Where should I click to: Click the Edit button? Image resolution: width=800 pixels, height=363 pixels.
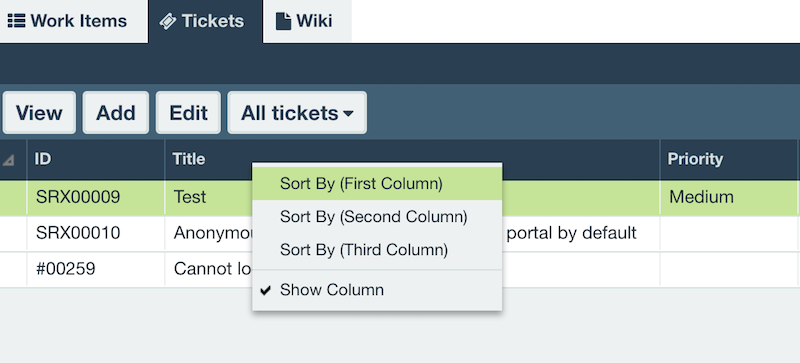(x=188, y=113)
